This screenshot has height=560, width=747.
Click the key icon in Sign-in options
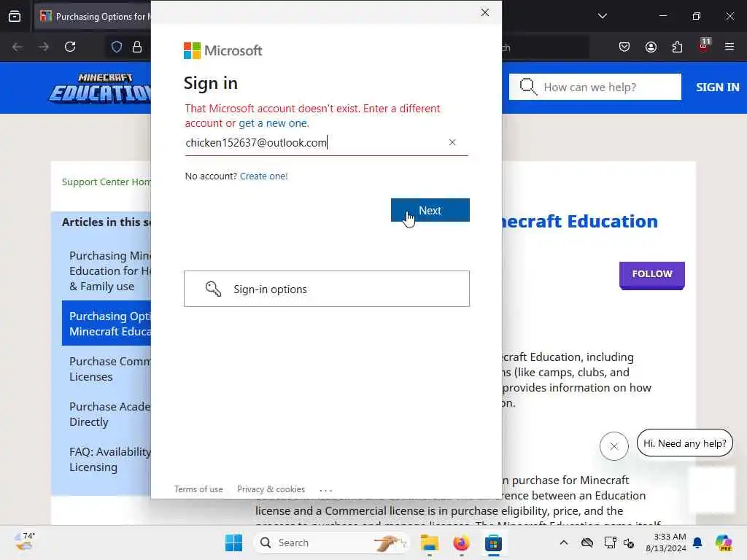point(214,289)
